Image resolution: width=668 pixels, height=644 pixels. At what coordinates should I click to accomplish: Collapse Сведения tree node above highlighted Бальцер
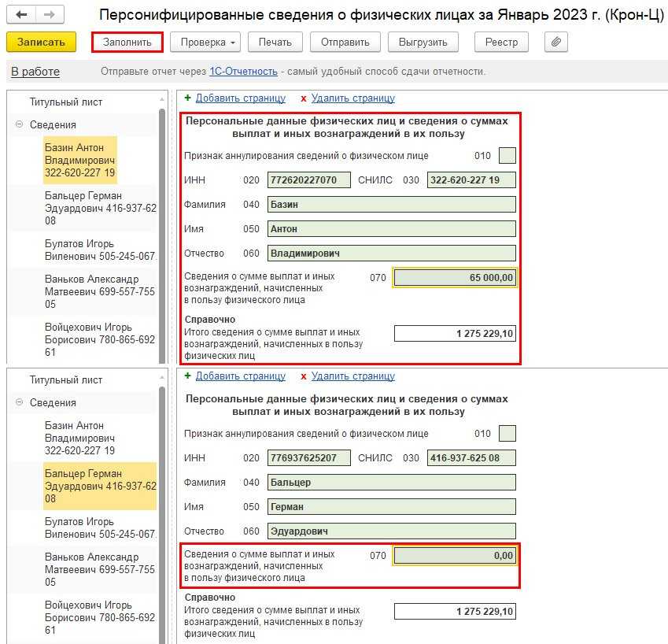pyautogui.click(x=19, y=402)
